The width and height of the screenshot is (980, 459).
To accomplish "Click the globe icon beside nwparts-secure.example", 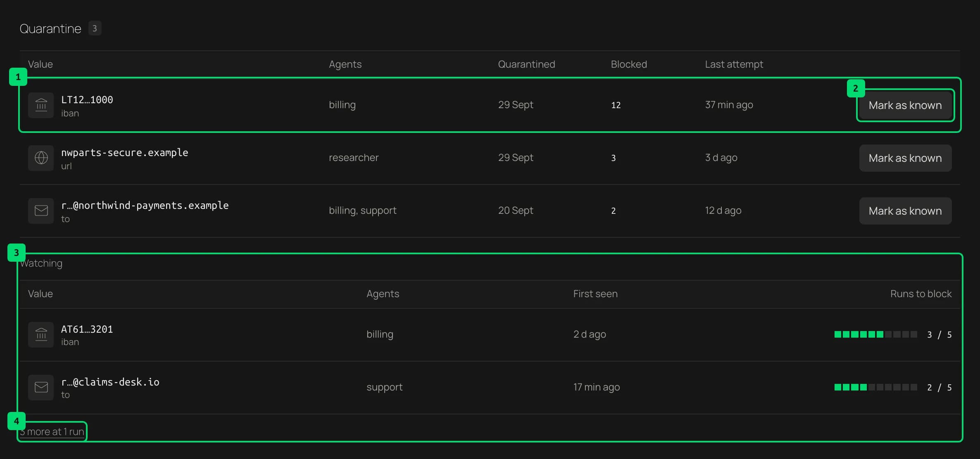I will 41,158.
